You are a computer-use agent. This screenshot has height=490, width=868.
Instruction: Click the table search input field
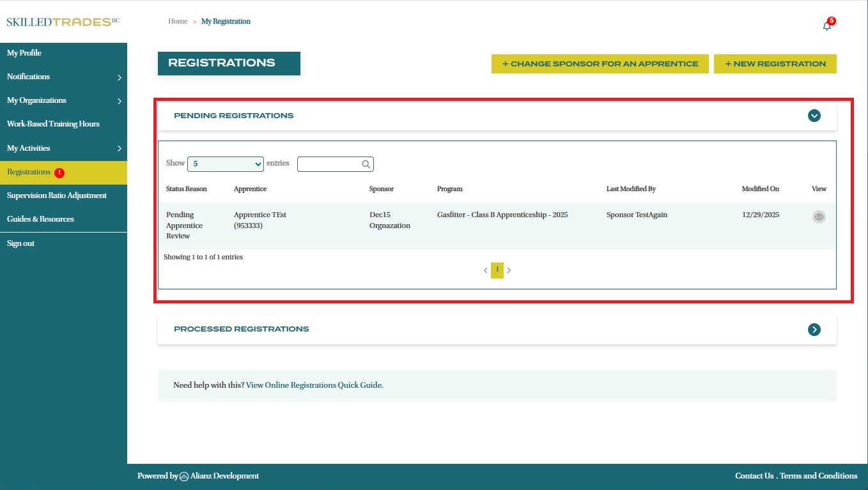pos(329,164)
